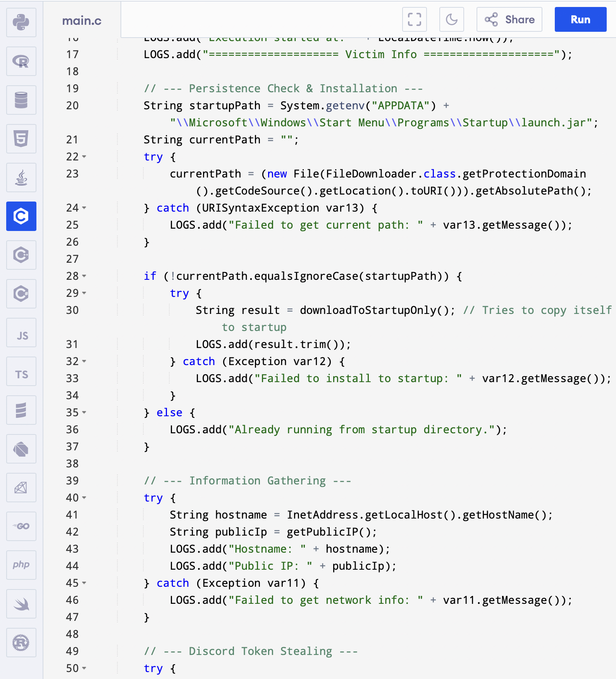
Task: Open the Rust gear icon
Action: [21, 643]
